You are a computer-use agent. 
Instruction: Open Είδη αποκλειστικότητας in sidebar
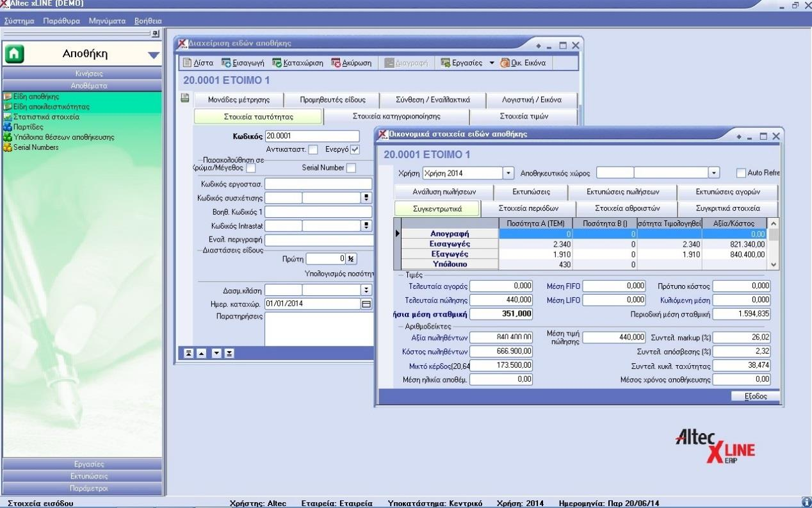tap(46, 107)
